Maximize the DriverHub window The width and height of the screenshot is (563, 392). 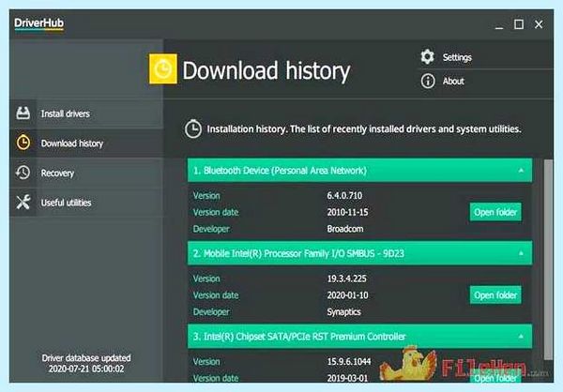point(519,24)
